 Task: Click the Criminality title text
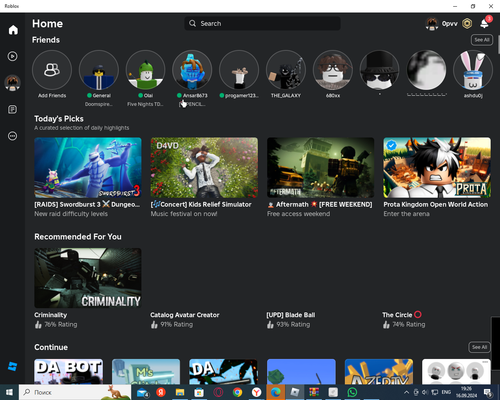(x=51, y=315)
